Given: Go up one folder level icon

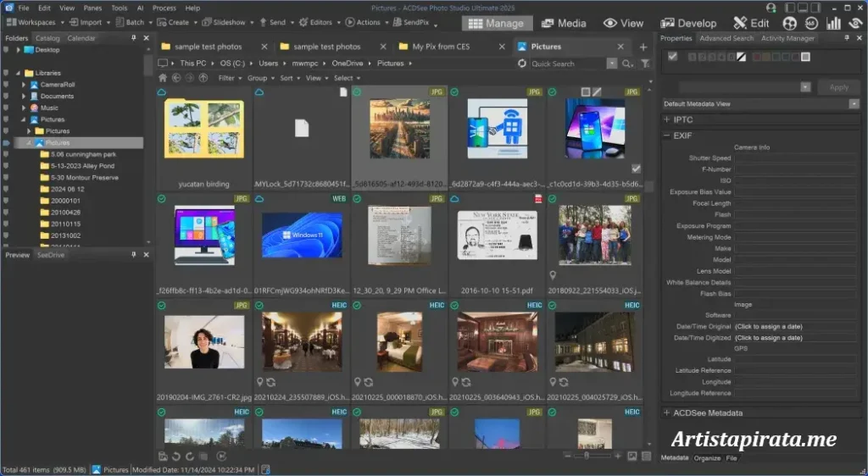Looking at the screenshot, I should click(203, 78).
